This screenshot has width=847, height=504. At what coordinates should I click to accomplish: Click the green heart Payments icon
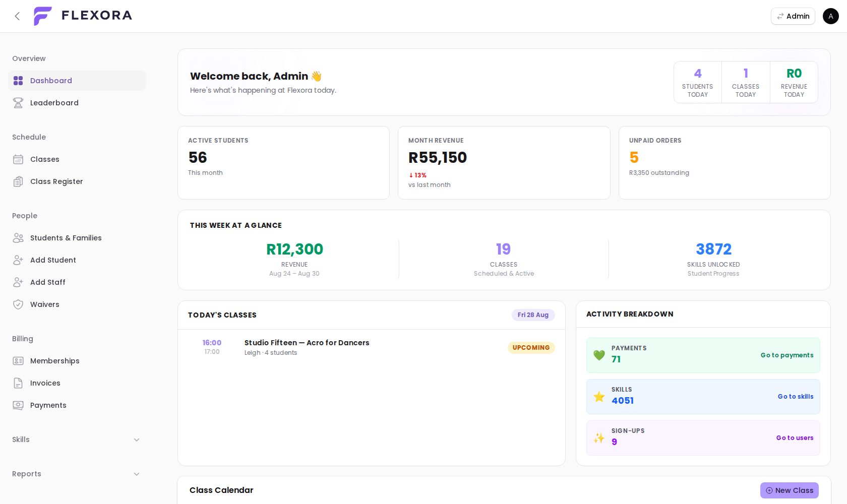click(599, 355)
